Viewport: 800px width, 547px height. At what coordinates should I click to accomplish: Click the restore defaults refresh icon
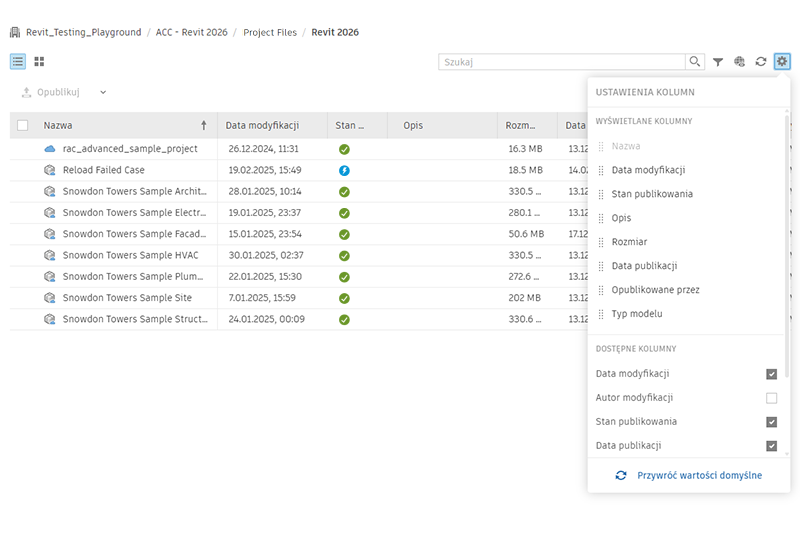tap(621, 476)
